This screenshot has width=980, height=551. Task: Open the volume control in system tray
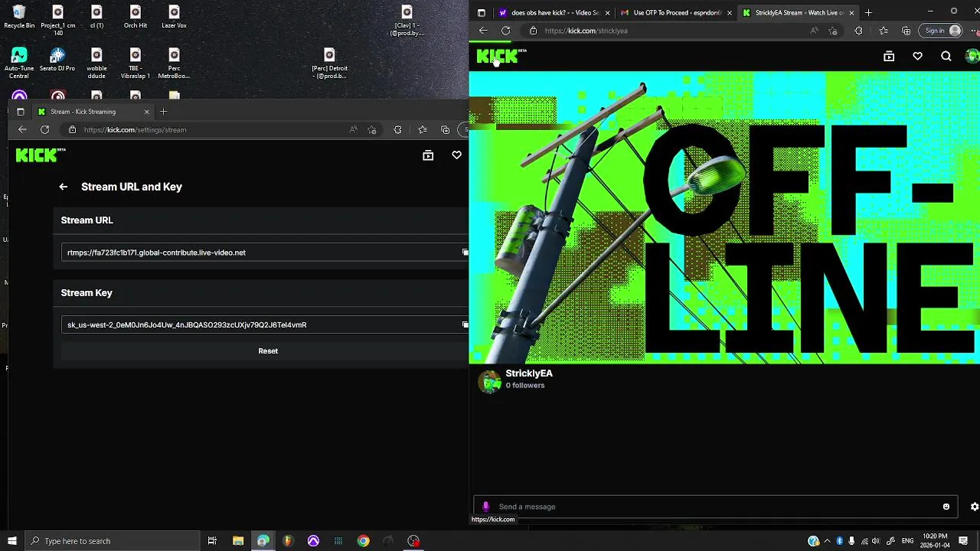[876, 541]
